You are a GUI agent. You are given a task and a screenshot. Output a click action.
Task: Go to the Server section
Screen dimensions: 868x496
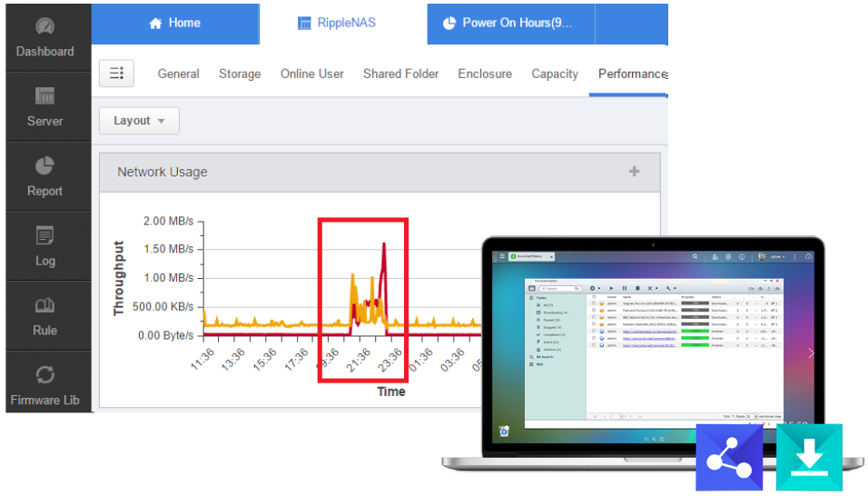45,107
